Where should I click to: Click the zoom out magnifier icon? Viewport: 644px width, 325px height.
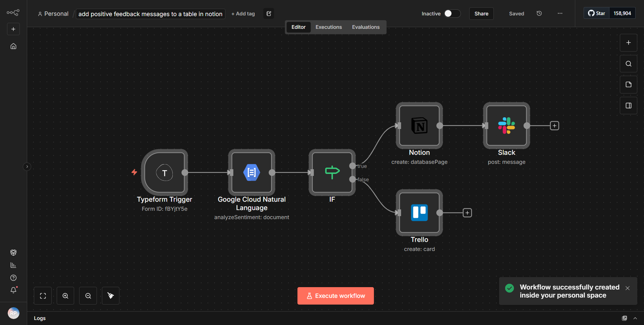pos(88,296)
